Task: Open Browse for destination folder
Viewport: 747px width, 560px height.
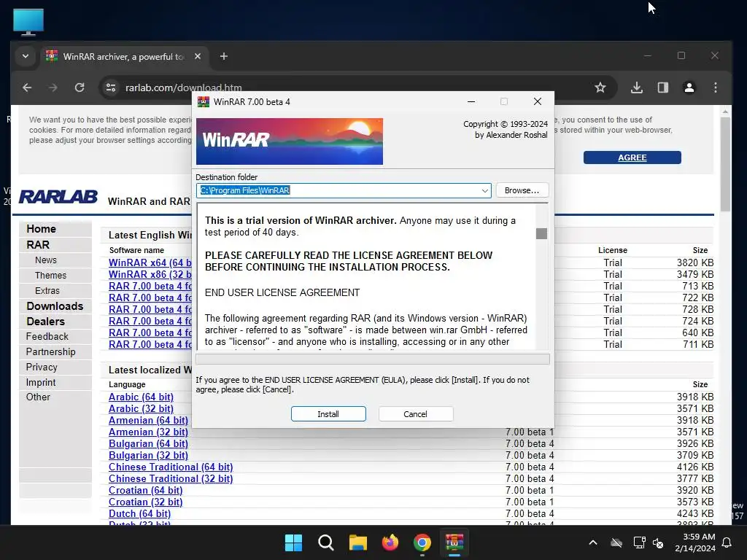Action: 522,190
